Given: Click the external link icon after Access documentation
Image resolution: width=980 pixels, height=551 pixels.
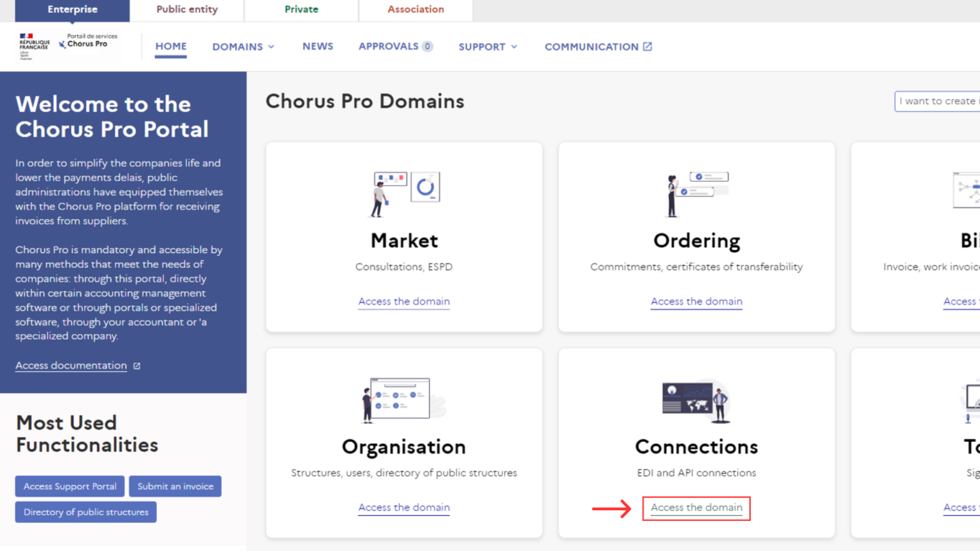Looking at the screenshot, I should click(137, 366).
